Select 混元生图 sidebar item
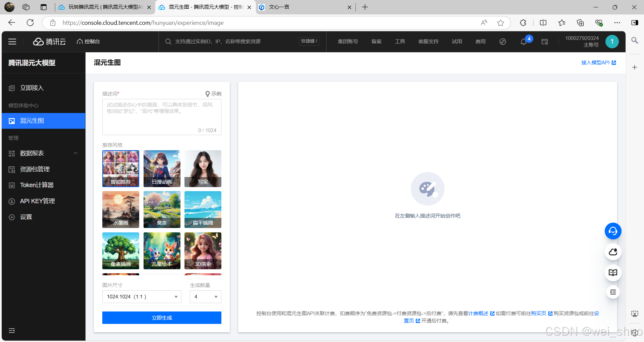The image size is (644, 342). click(x=44, y=121)
